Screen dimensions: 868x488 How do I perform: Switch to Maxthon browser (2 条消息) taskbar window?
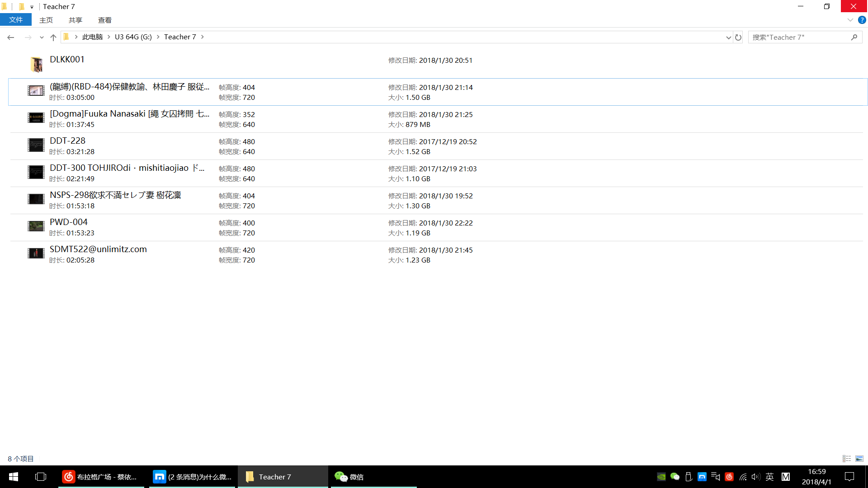click(x=193, y=477)
